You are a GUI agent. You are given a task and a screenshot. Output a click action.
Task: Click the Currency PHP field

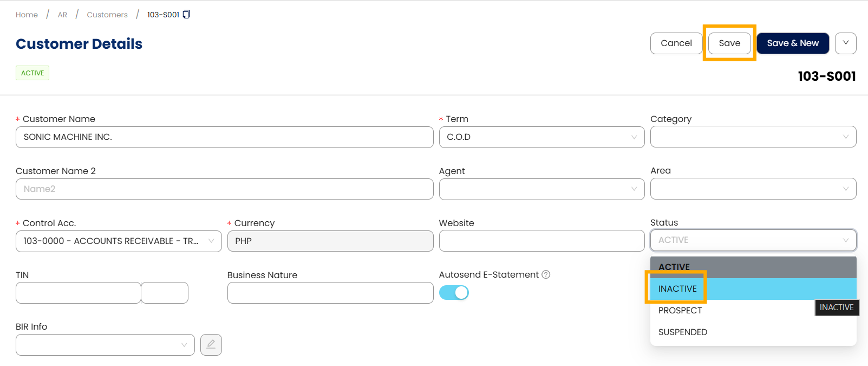(330, 241)
